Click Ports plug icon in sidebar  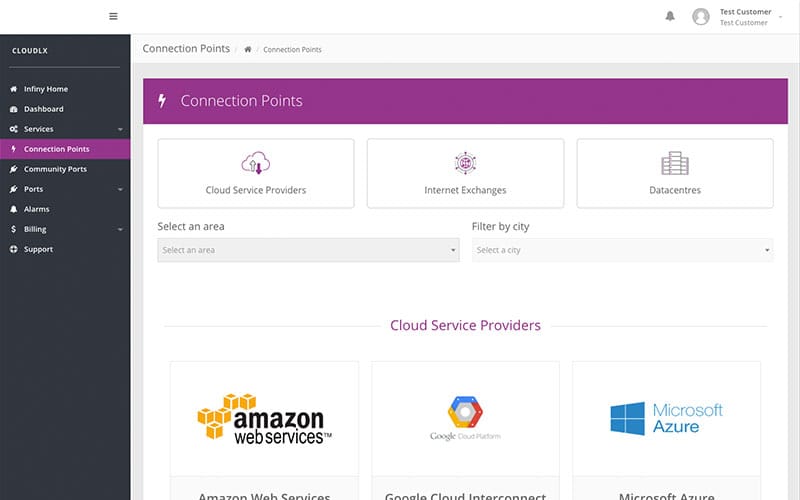14,189
